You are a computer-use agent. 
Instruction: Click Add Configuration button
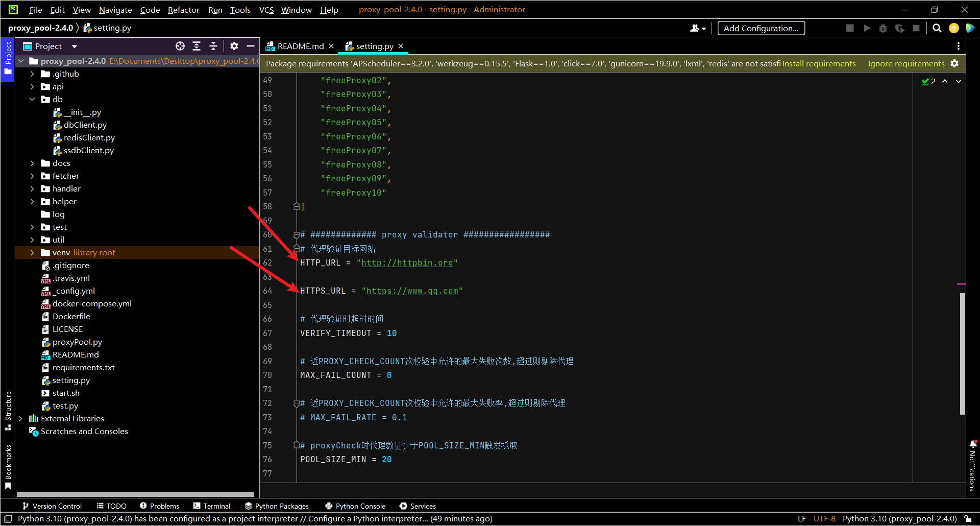[x=761, y=28]
